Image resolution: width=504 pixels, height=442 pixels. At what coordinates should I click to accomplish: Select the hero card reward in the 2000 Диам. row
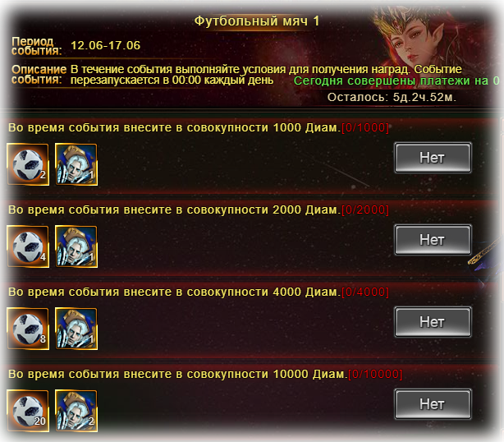point(76,246)
